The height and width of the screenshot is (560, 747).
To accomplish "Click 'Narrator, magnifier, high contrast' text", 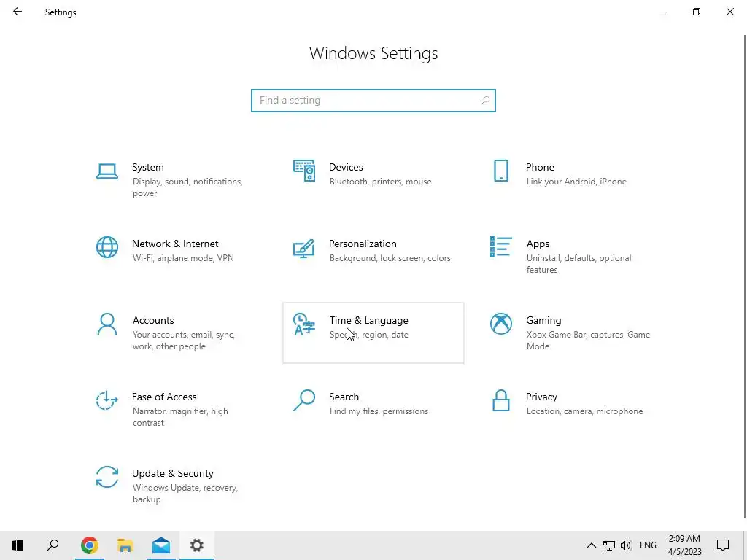I will pos(180,416).
